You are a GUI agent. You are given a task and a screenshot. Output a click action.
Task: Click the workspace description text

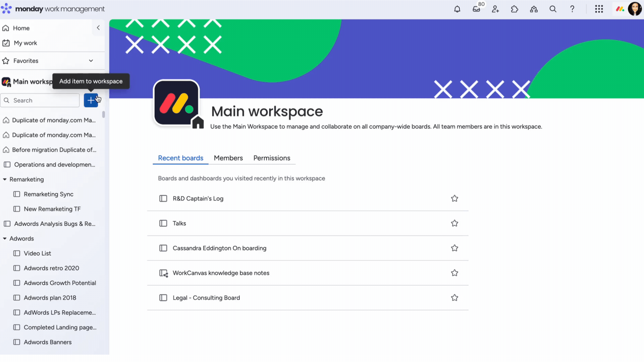click(x=376, y=127)
